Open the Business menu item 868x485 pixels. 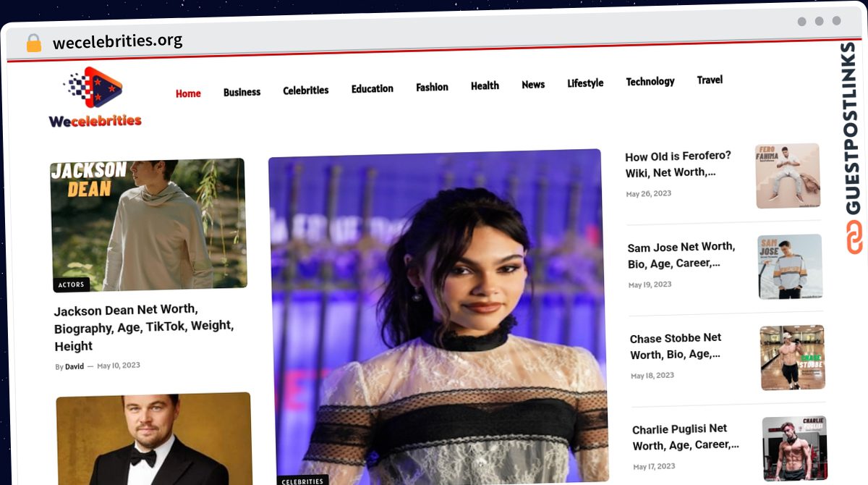point(242,92)
